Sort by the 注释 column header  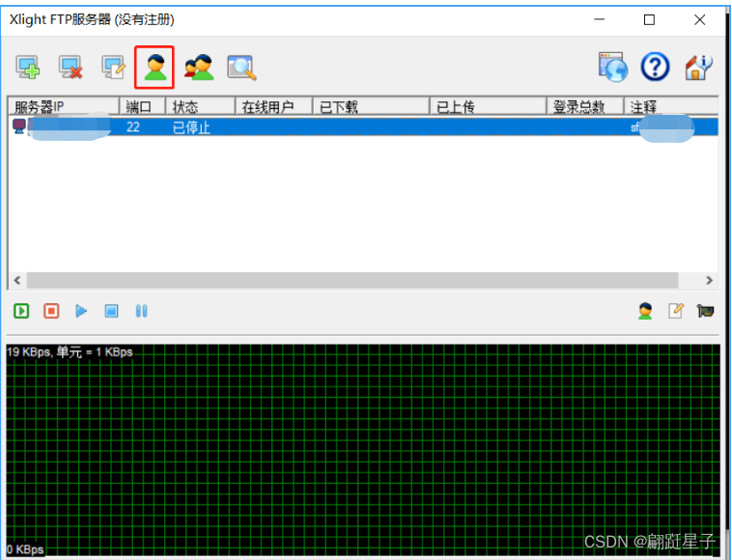tap(671, 107)
